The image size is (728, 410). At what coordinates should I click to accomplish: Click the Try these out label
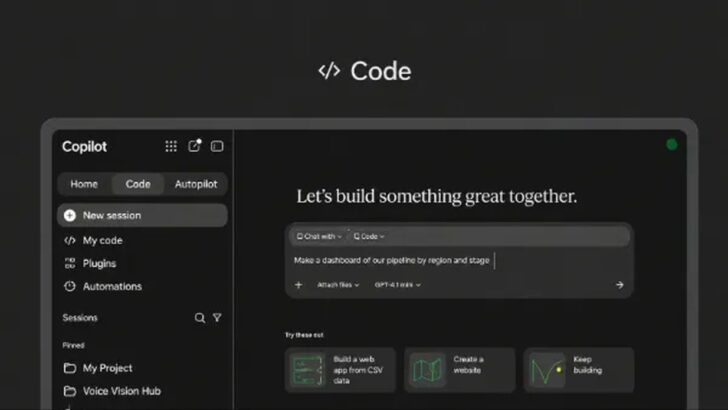click(304, 335)
